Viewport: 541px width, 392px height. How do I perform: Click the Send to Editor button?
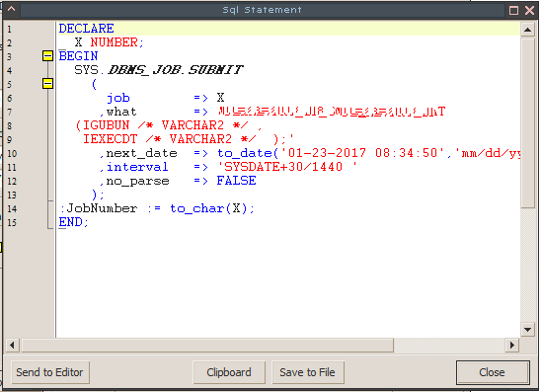click(x=50, y=372)
